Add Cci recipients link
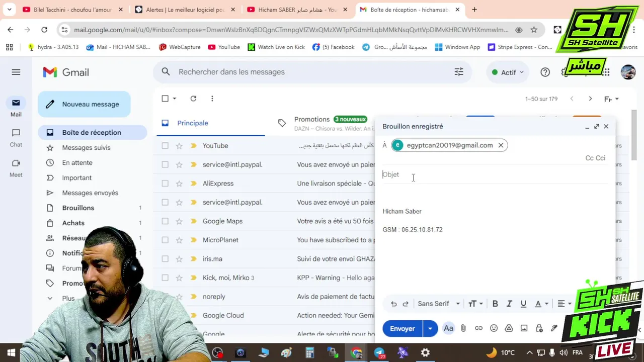This screenshot has height=362, width=644. (x=601, y=158)
